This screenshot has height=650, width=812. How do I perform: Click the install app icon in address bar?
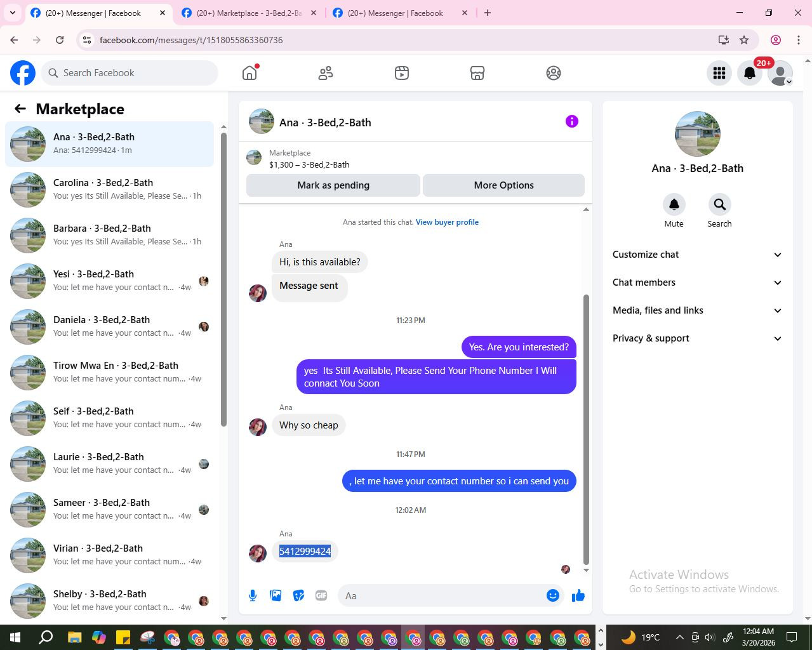pyautogui.click(x=723, y=40)
